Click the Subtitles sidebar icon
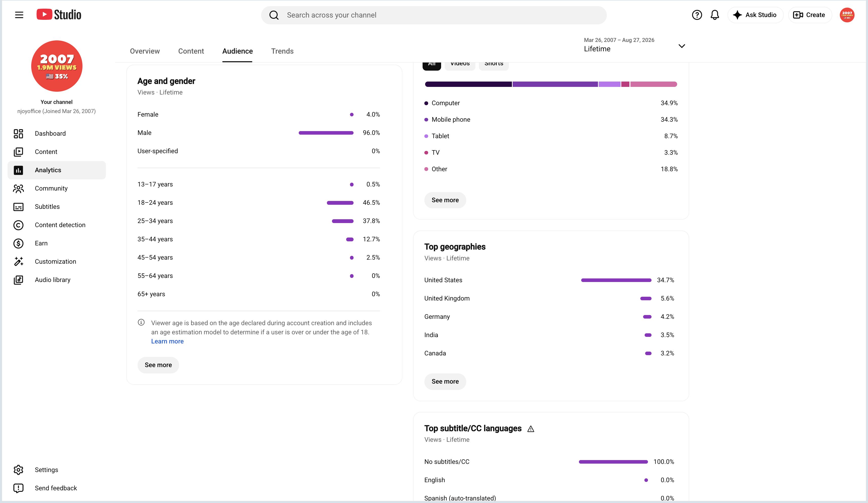 (18, 207)
